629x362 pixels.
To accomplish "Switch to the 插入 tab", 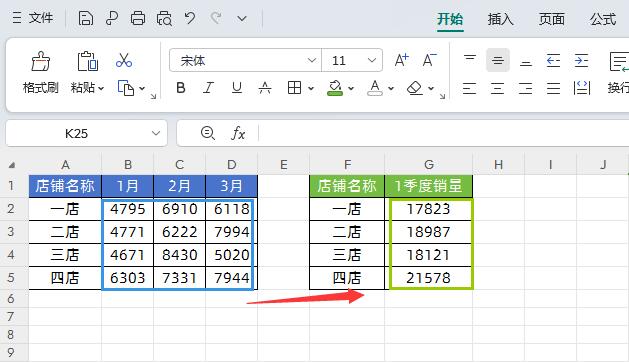I will [501, 19].
